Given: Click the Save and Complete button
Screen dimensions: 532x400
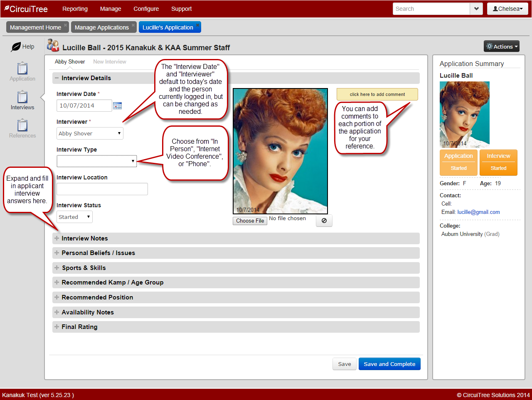Looking at the screenshot, I should [389, 364].
